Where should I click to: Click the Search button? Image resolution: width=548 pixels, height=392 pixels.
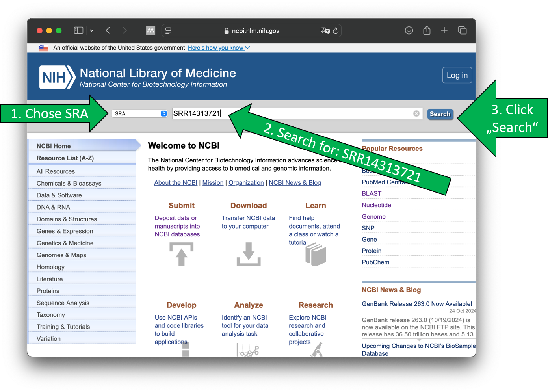(x=440, y=114)
